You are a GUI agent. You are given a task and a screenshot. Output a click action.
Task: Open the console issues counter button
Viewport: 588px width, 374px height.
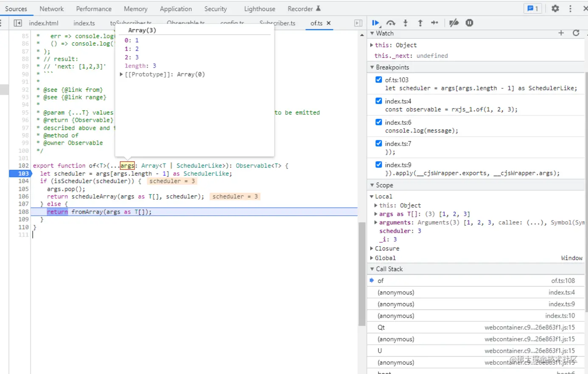click(532, 8)
